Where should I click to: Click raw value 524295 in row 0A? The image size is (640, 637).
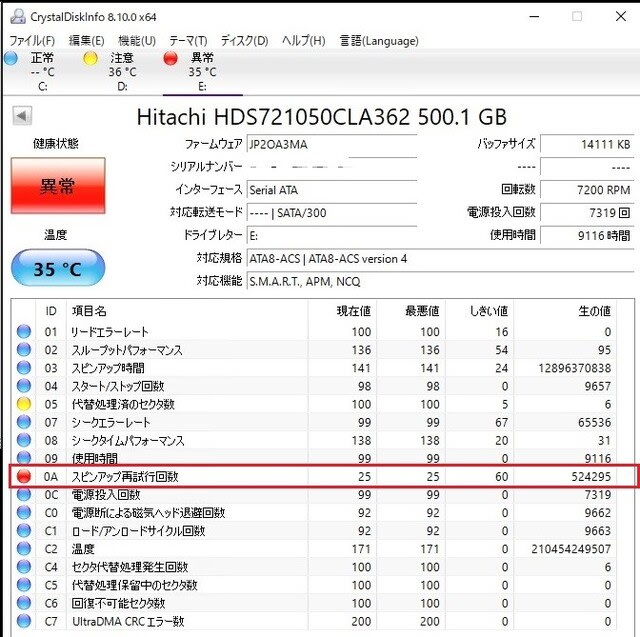point(591,477)
